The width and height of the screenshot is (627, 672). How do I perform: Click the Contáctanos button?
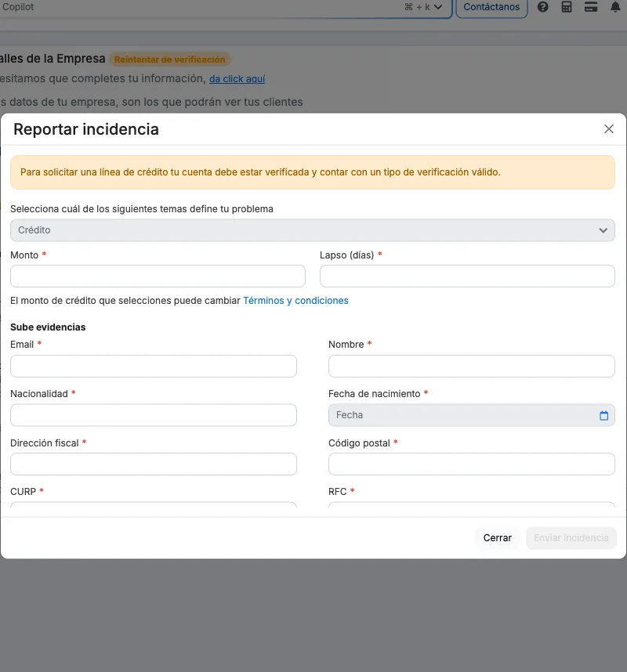[x=491, y=7]
